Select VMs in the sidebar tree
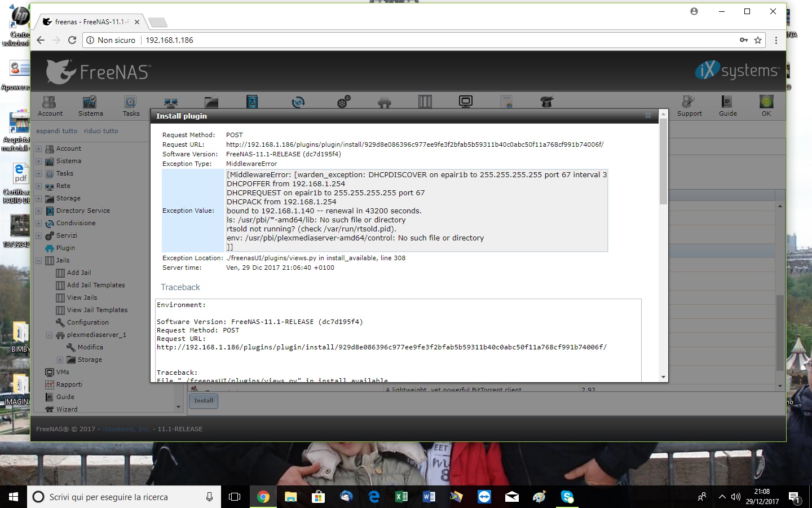The image size is (812, 508). coord(62,372)
